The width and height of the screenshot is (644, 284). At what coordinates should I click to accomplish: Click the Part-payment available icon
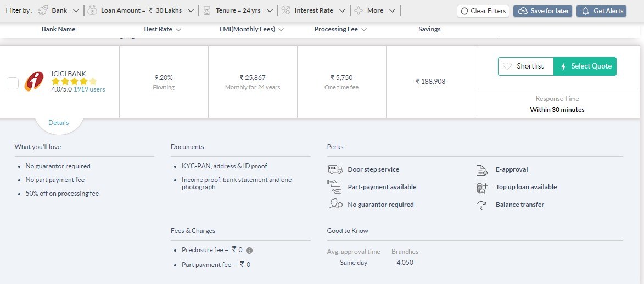pyautogui.click(x=335, y=187)
